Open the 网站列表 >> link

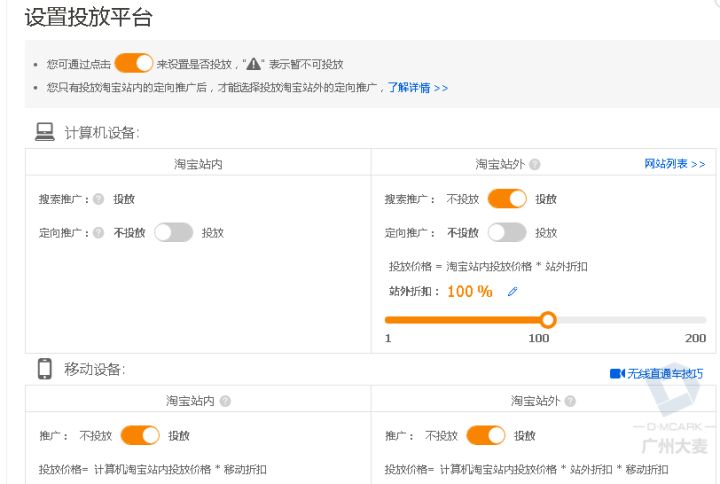tap(675, 164)
